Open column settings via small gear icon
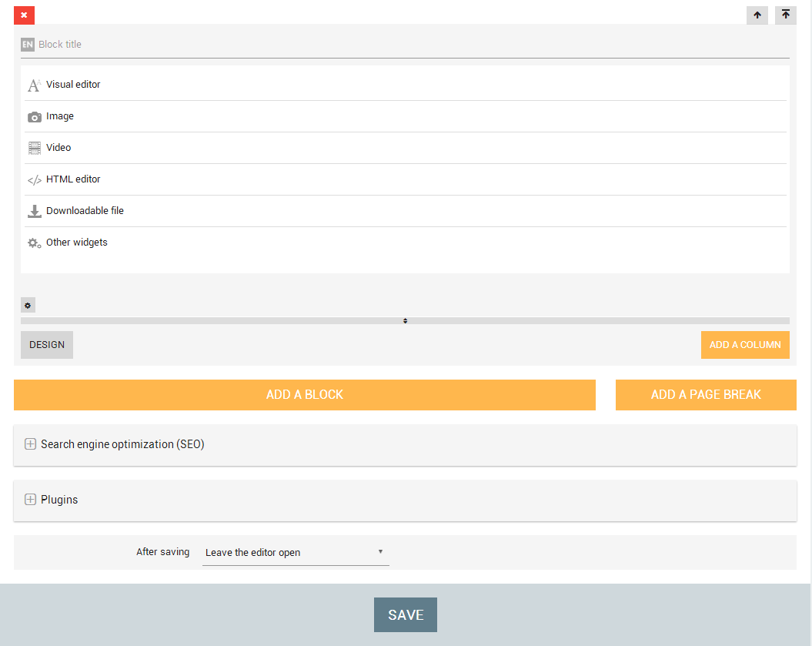This screenshot has height=646, width=812. (28, 306)
